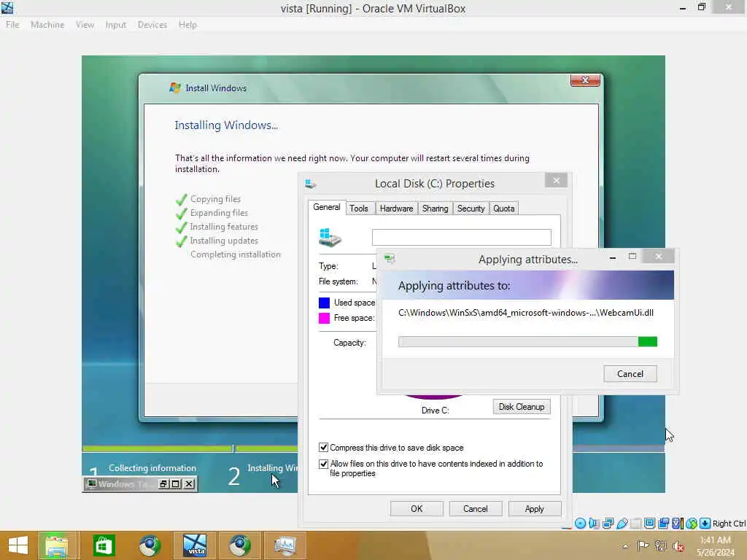Open the View menu
The image size is (747, 560).
pos(85,25)
